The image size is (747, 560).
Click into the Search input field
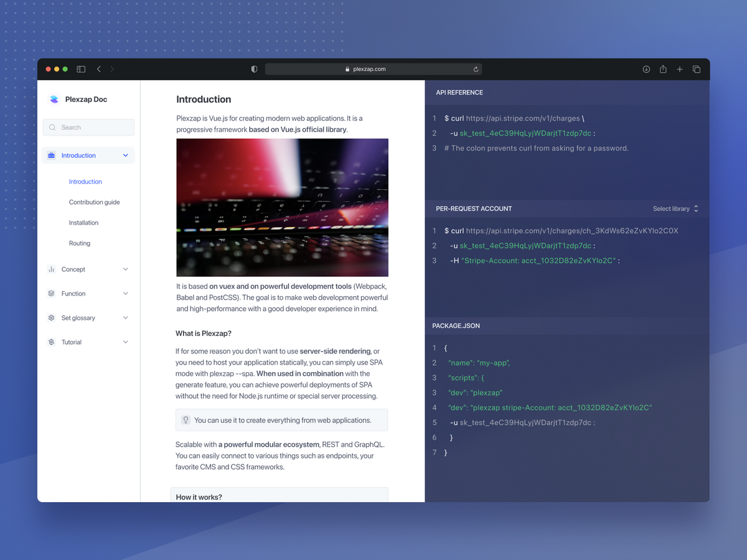[88, 128]
